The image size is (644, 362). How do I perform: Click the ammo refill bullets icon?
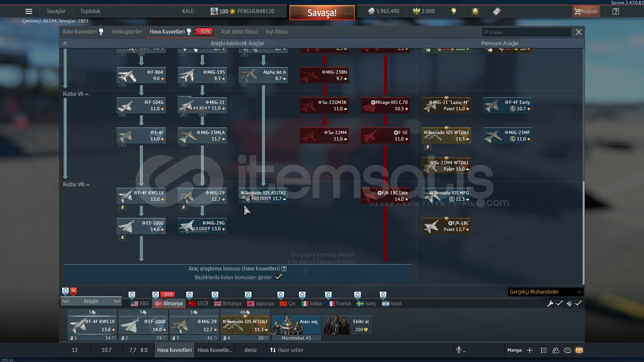569,303
